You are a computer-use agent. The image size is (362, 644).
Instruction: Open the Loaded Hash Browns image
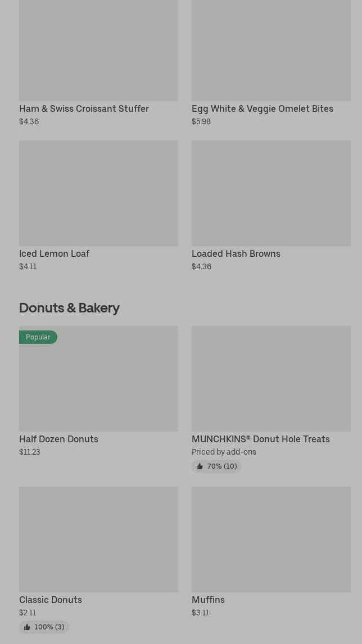[x=271, y=193]
